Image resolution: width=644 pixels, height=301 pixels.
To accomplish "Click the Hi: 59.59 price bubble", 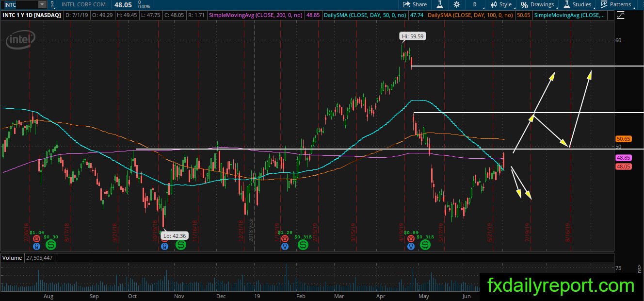I will pyautogui.click(x=413, y=36).
